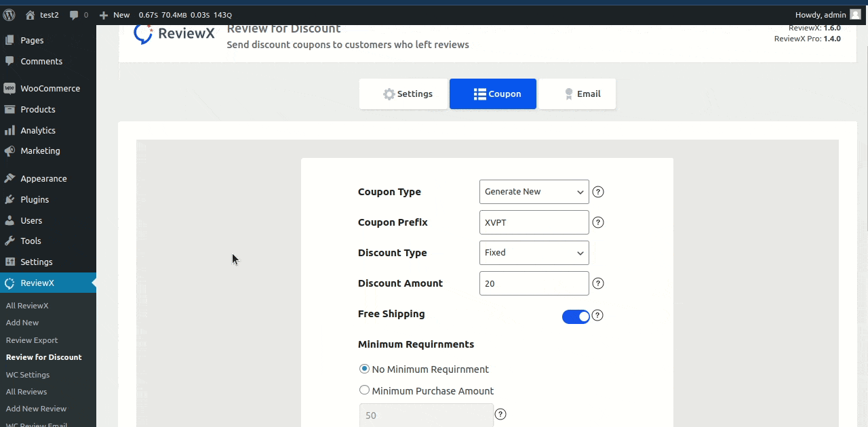Screen dimensions: 868x427
Task: Click help icon beside Free Shipping toggle
Action: point(597,315)
